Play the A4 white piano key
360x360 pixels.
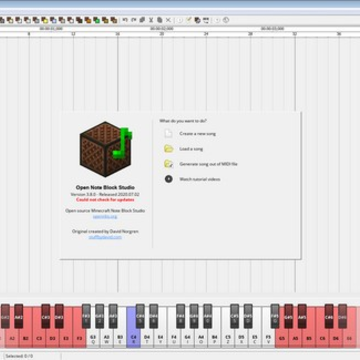201,337
